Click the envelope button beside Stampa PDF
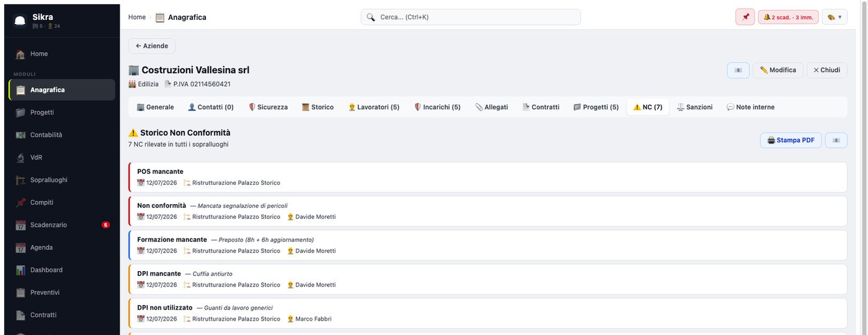Viewport: 868px width, 335px height. tap(836, 140)
